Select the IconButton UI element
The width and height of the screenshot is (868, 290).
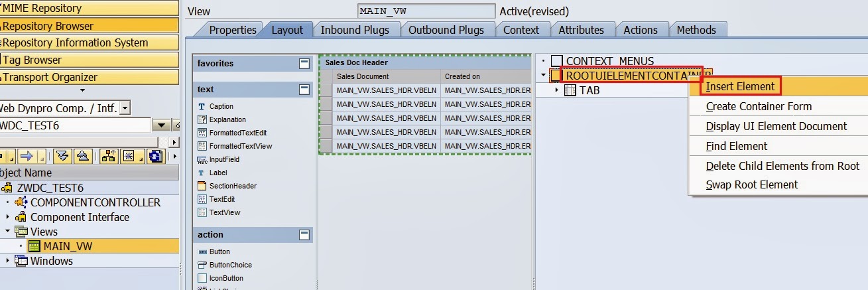[x=226, y=278]
